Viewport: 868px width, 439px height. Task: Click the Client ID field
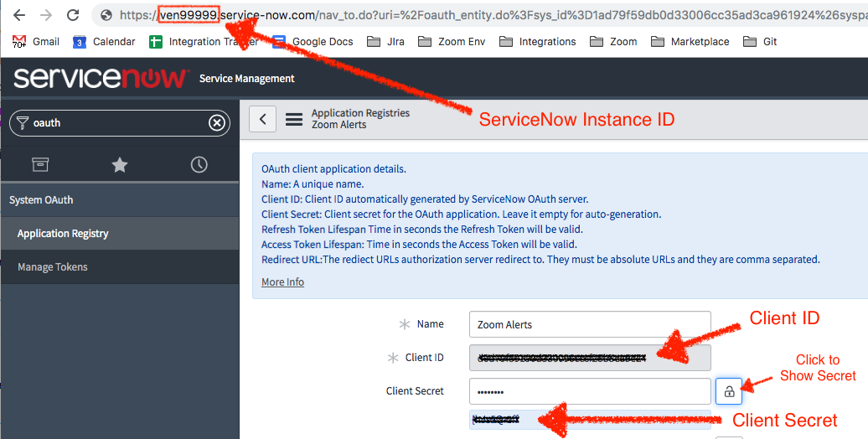tap(590, 358)
